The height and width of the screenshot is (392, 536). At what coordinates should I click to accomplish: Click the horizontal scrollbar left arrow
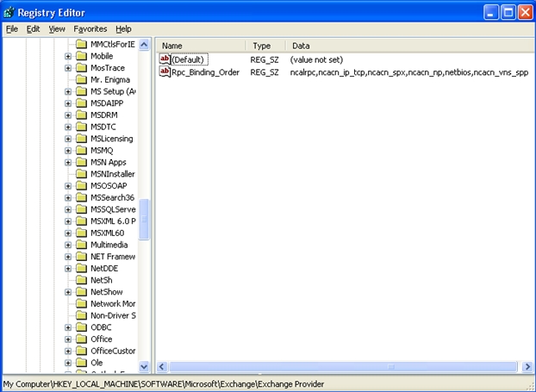tap(162, 367)
